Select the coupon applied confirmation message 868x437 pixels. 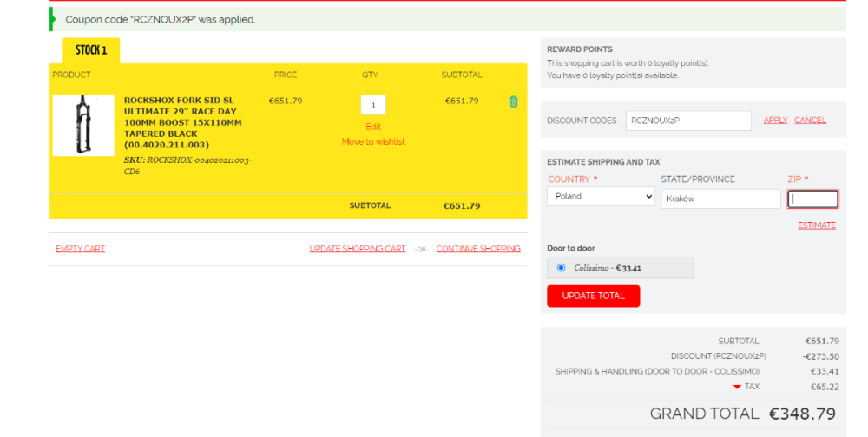tap(161, 20)
